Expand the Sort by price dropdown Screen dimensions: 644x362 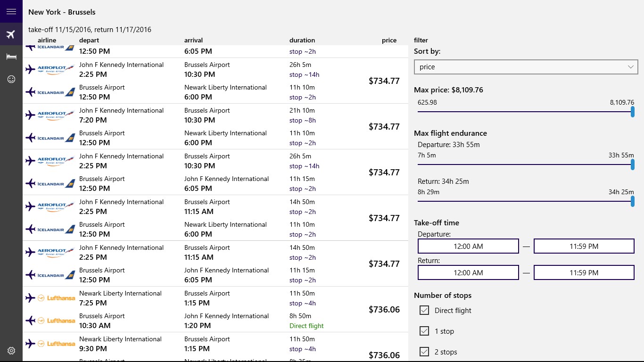click(526, 67)
